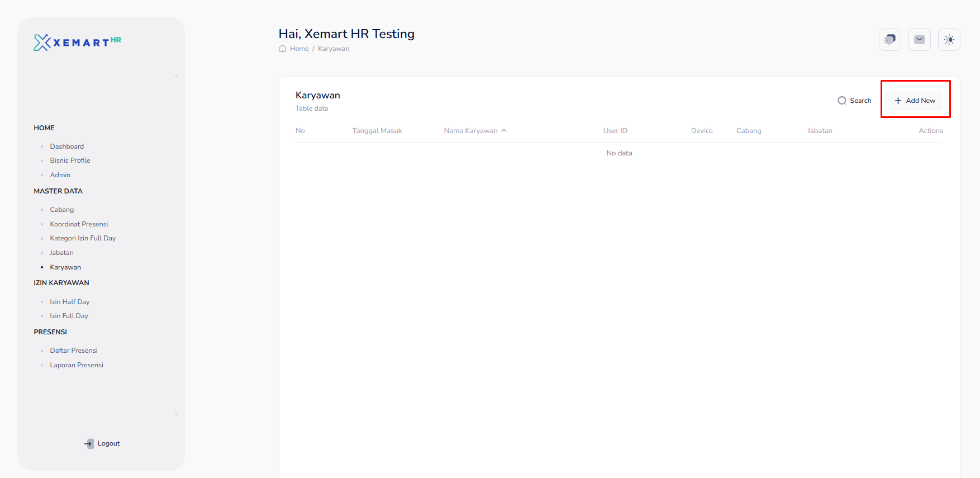Select Izin Half Day menu item

(69, 302)
